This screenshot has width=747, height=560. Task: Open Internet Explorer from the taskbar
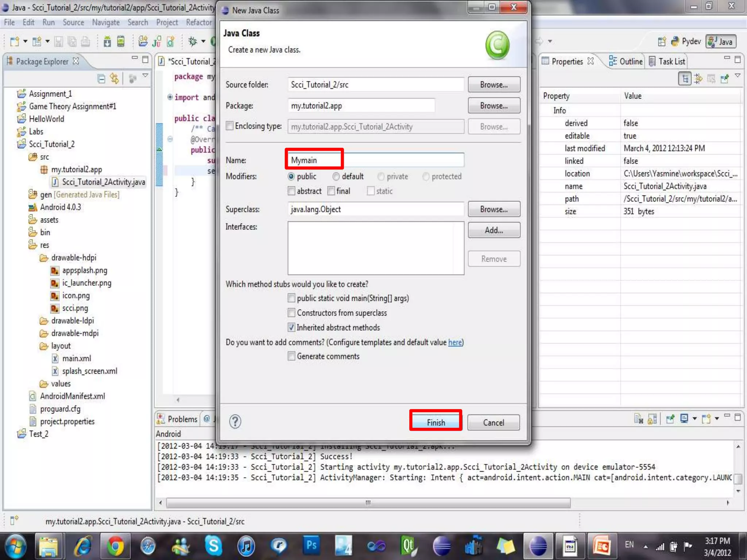pos(83,547)
